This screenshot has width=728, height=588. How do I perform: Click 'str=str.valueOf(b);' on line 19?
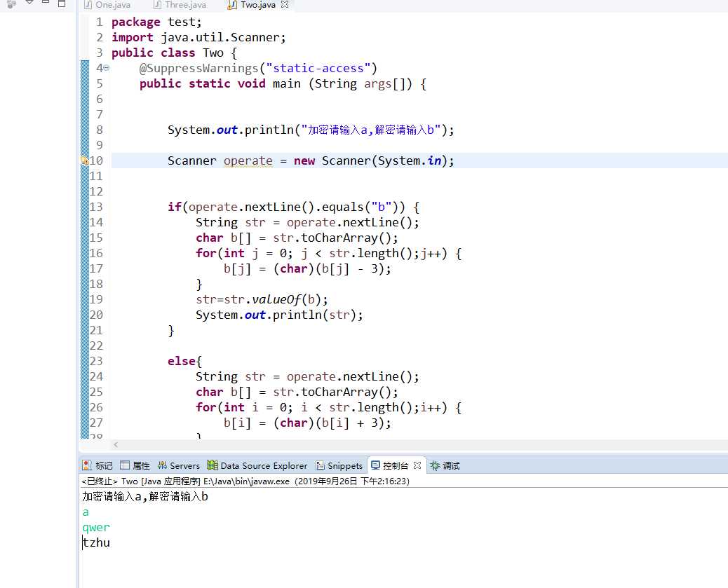pos(262,299)
